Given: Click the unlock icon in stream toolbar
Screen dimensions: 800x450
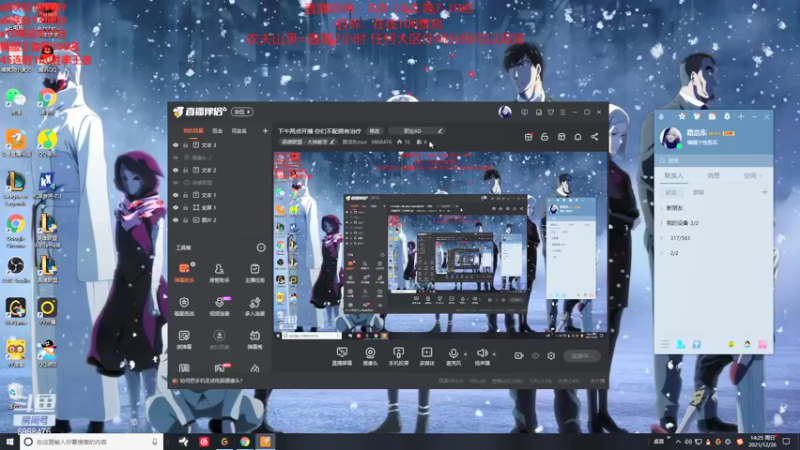Looking at the screenshot, I should click(x=544, y=137).
